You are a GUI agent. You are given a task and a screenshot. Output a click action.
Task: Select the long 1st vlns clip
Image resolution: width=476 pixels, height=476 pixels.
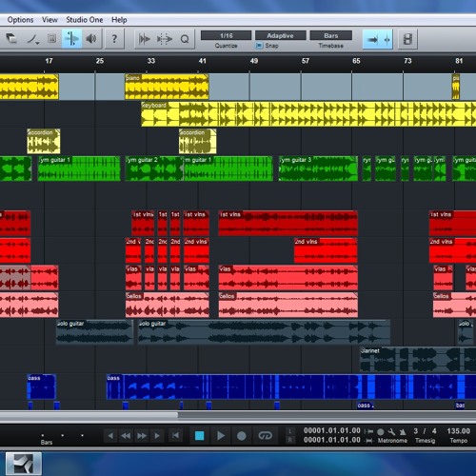tap(288, 223)
